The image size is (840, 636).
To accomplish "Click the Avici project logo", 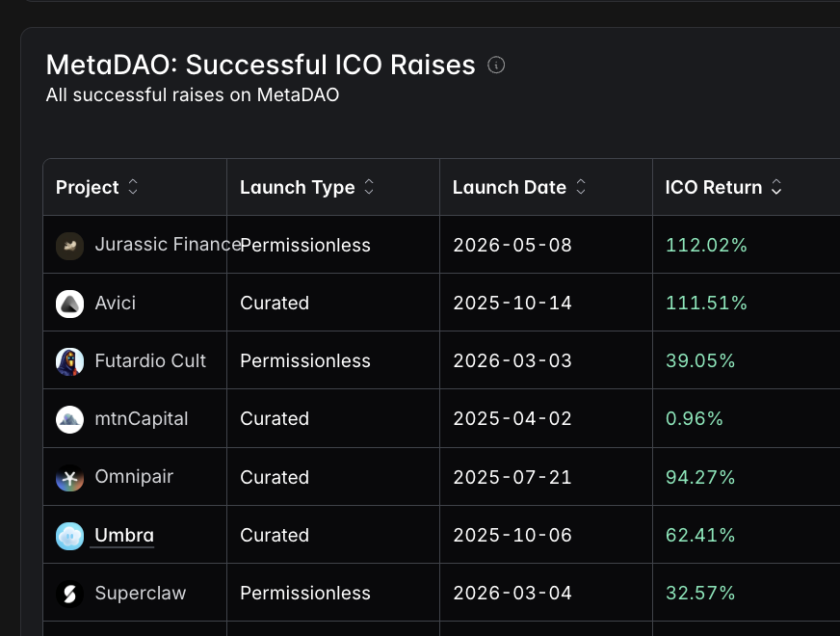I will click(x=69, y=304).
